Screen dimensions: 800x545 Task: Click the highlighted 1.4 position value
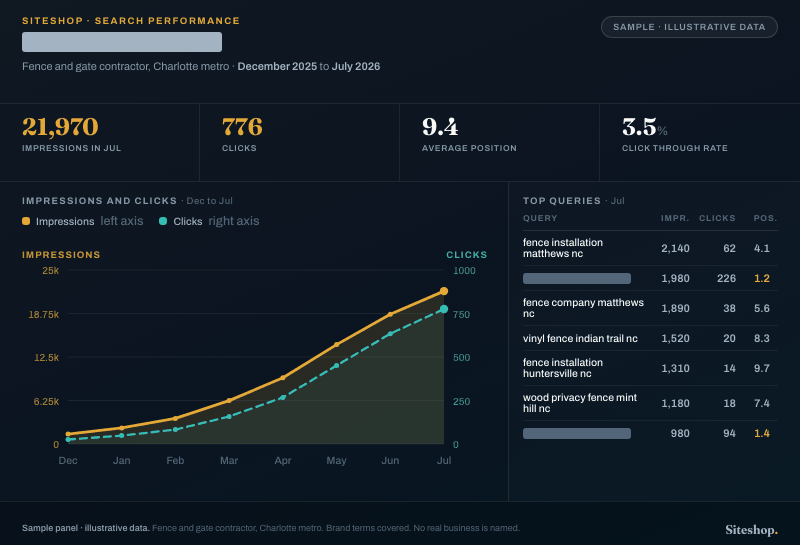tap(762, 433)
